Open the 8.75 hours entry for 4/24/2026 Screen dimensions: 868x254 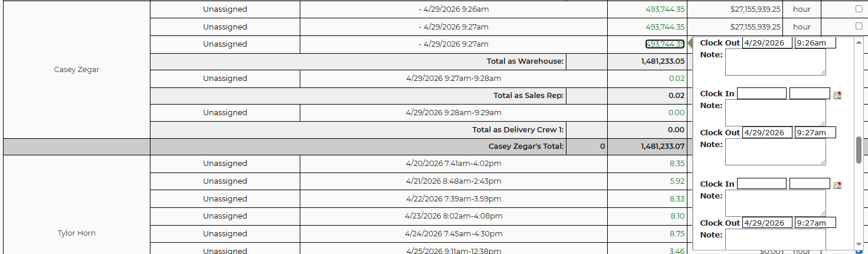[x=677, y=234]
